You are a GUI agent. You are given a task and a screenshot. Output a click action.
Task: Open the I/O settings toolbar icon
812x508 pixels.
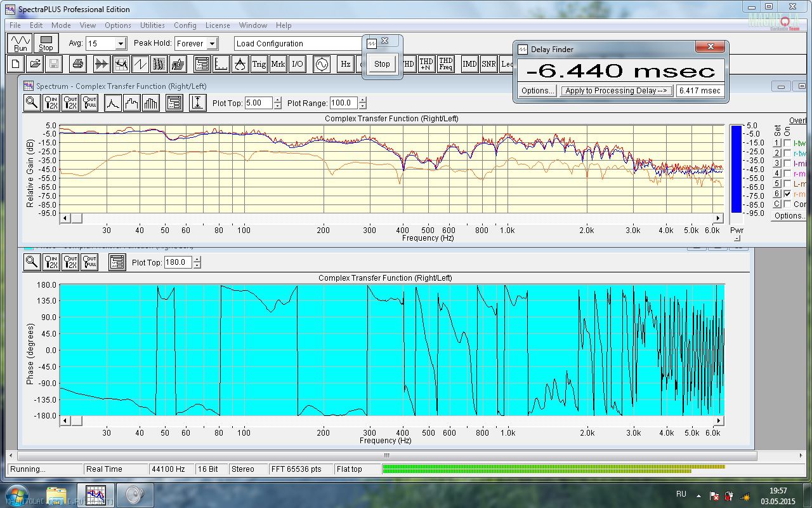click(x=298, y=64)
